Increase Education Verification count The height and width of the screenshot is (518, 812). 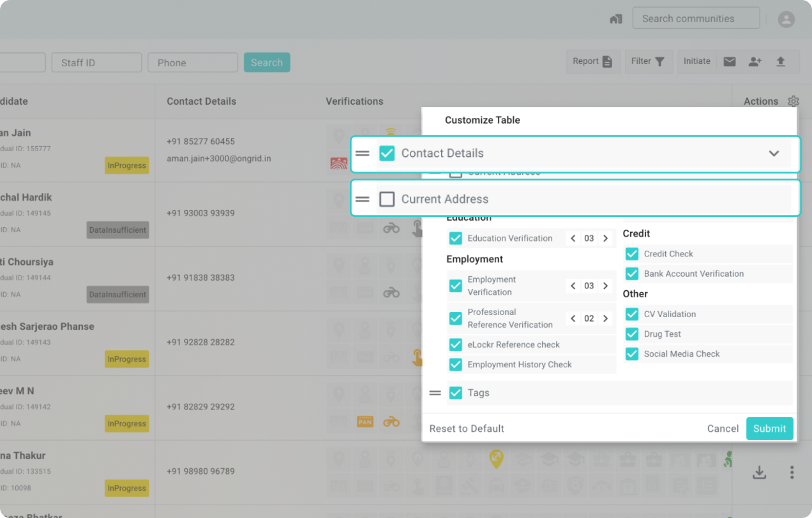(605, 239)
